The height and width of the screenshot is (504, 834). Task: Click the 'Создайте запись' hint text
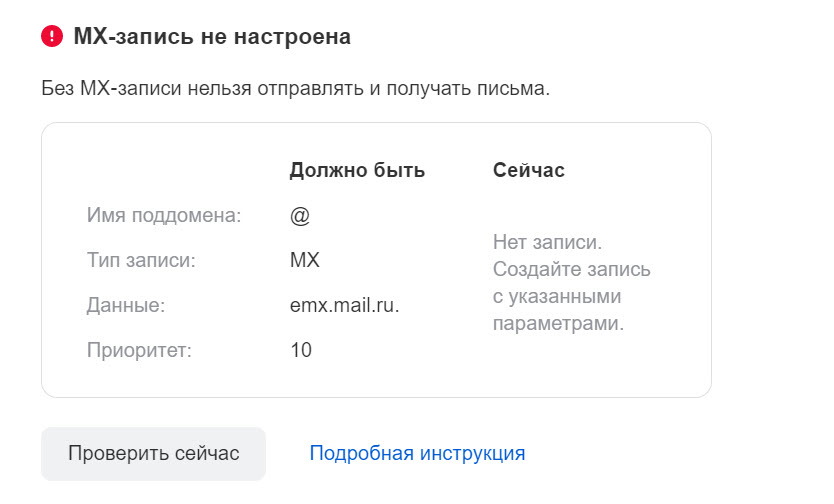(572, 269)
